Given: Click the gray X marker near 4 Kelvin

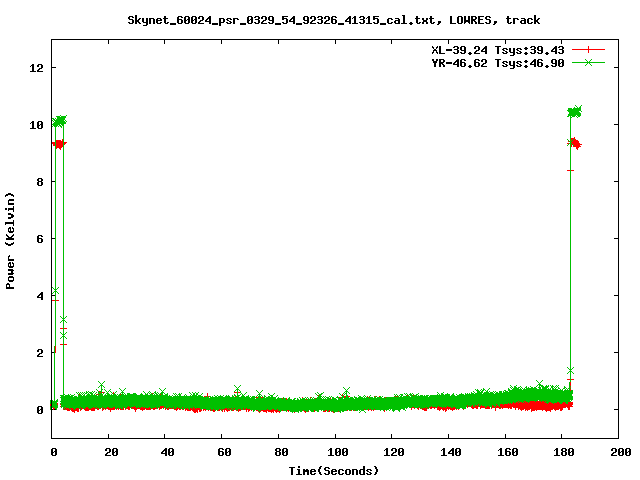Looking at the screenshot, I should point(55,291).
